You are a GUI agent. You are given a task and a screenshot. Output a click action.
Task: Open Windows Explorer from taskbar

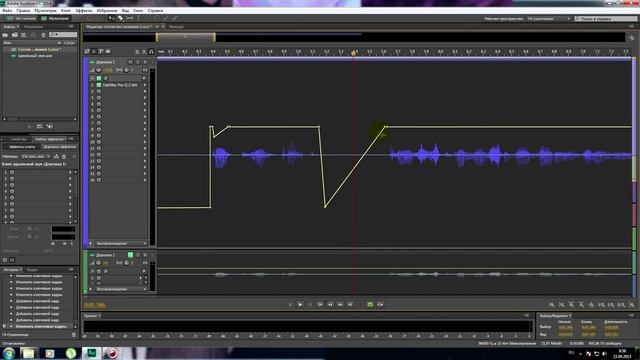point(28,353)
